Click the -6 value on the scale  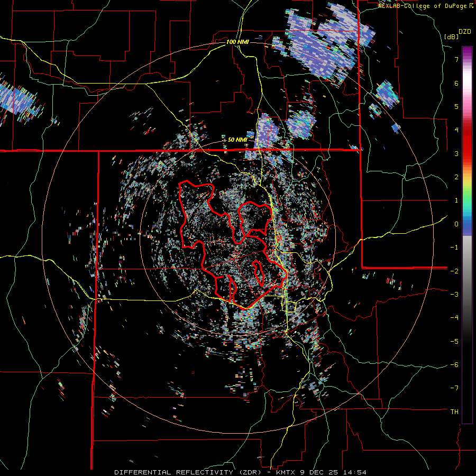[454, 365]
